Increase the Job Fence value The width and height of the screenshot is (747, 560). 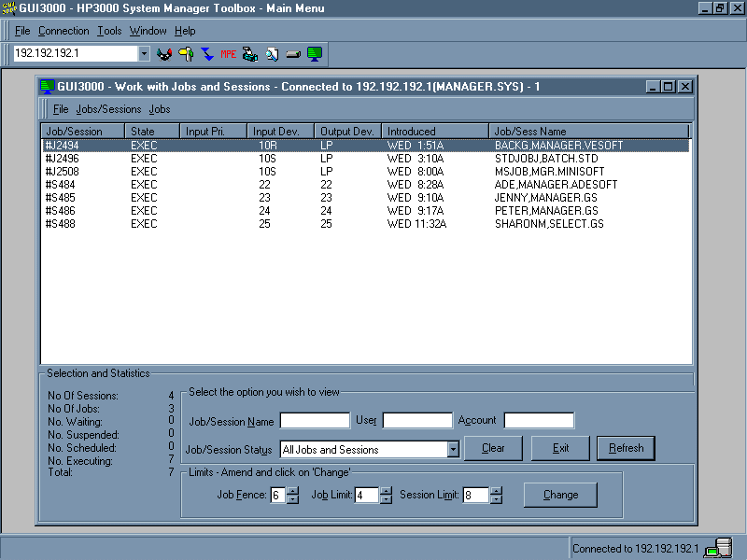[x=292, y=491]
